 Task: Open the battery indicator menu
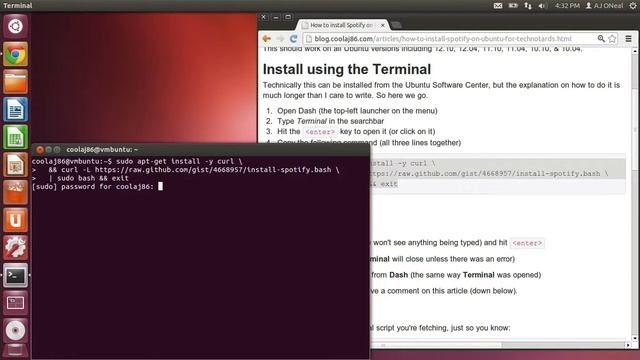click(x=513, y=6)
